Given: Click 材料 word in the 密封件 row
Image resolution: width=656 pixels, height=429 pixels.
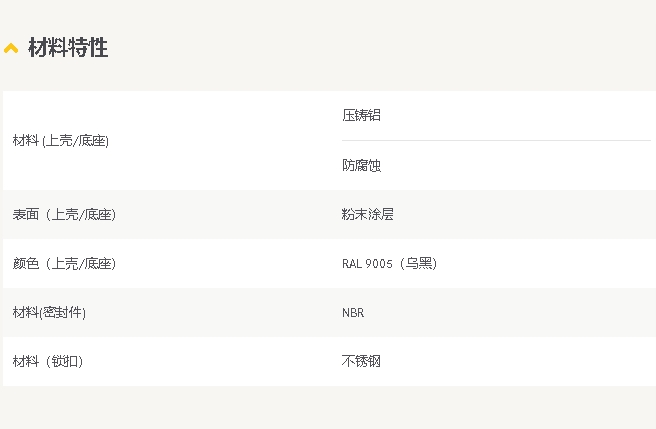Looking at the screenshot, I should point(25,313).
